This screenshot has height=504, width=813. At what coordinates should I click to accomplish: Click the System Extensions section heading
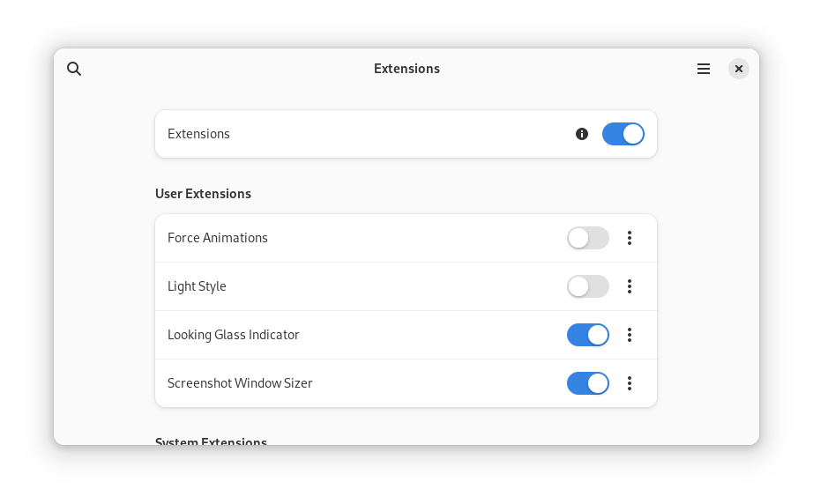(211, 441)
